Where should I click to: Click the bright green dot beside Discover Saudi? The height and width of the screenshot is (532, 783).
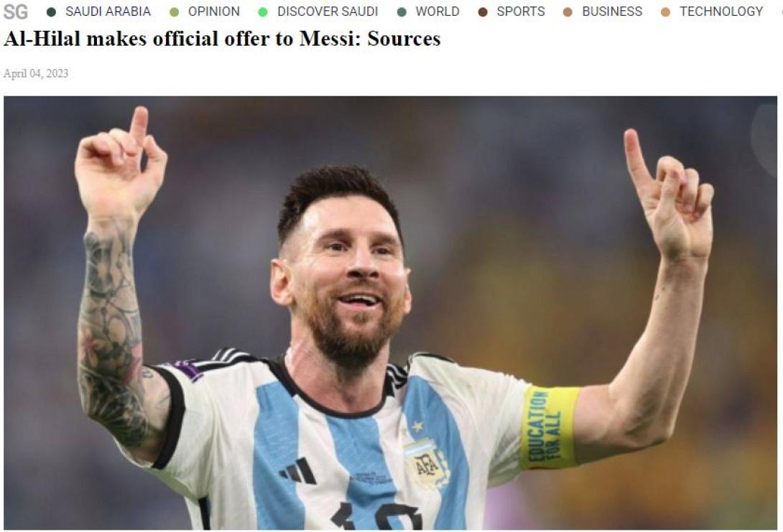(x=263, y=12)
